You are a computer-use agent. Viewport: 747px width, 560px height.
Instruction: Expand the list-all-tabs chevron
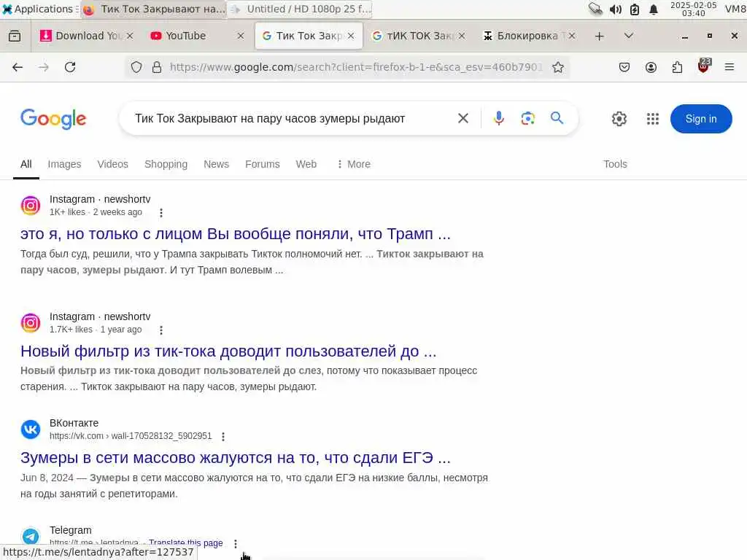(629, 36)
